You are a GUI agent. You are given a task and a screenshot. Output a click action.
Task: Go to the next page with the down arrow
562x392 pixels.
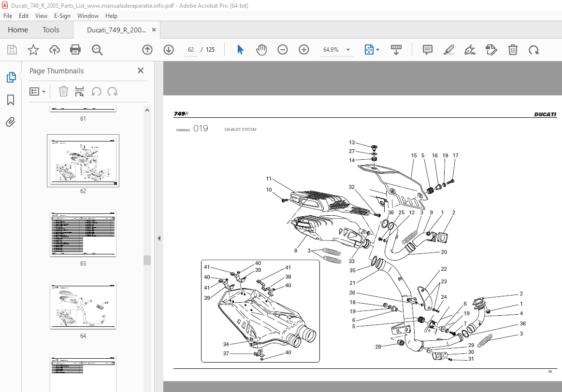tap(169, 50)
